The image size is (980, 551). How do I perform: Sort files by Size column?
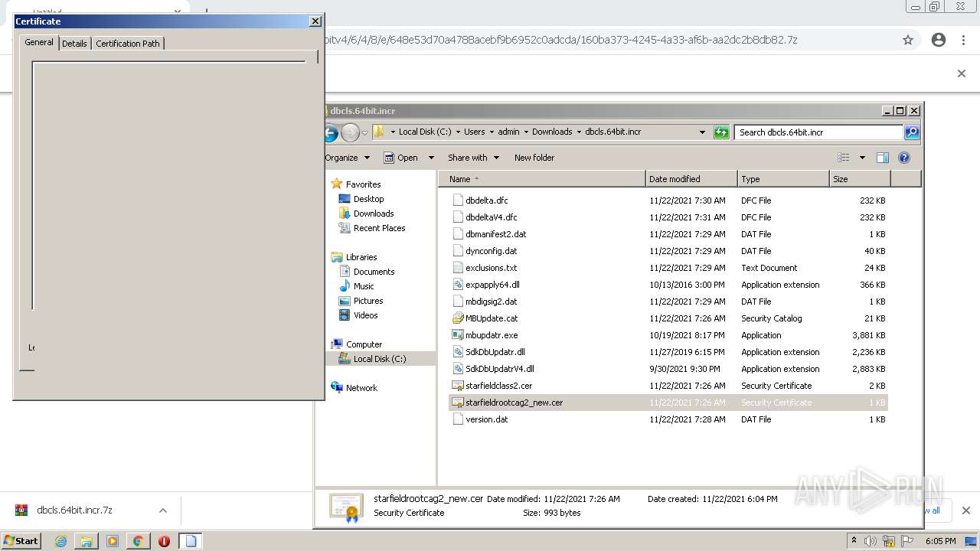860,179
